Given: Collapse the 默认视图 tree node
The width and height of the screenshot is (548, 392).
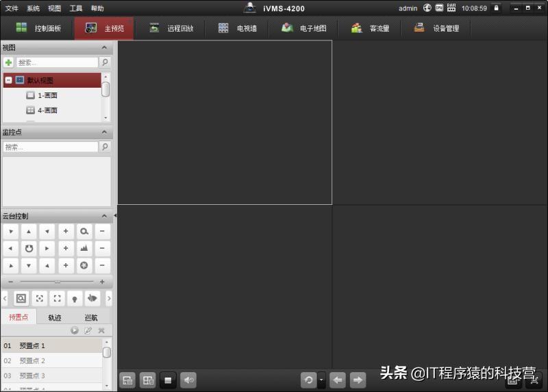Looking at the screenshot, I should pos(8,80).
